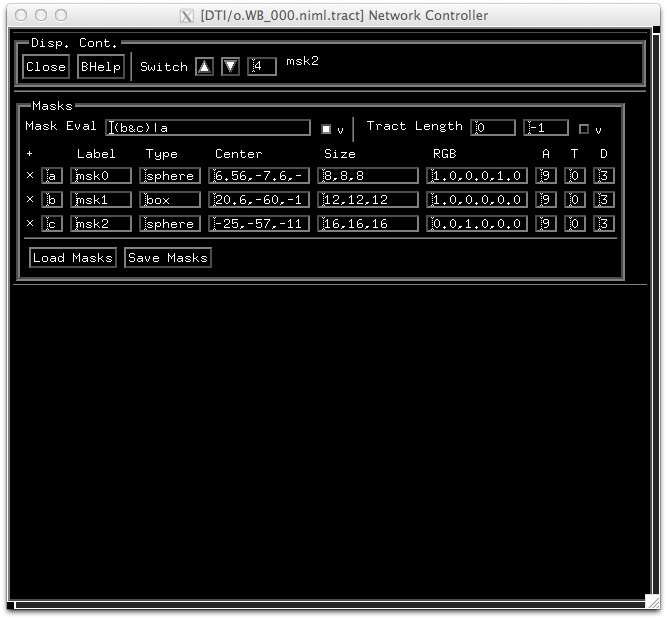Toggle the Mask Eval v checkbox

pos(326,129)
